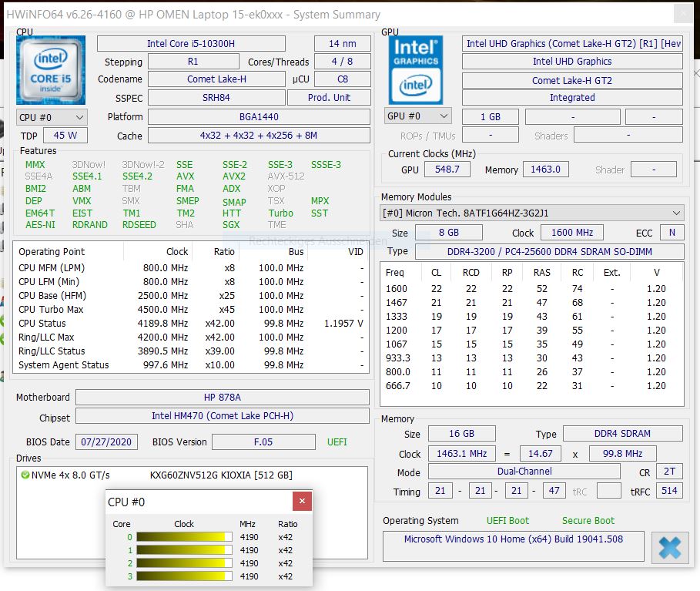Click the Core 2 clock bar
Viewport: 700px width, 591px height.
pyautogui.click(x=184, y=563)
